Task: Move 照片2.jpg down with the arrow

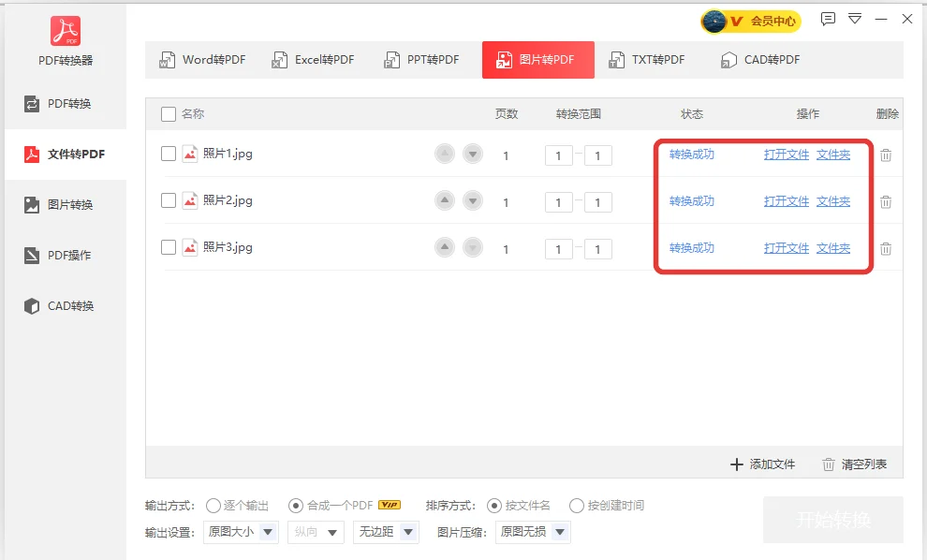Action: (x=473, y=200)
